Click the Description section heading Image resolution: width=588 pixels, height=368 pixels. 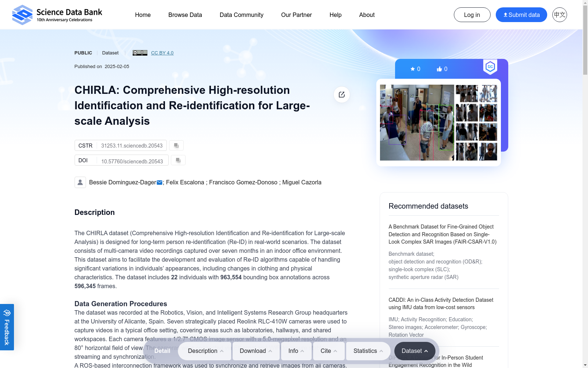click(x=95, y=212)
